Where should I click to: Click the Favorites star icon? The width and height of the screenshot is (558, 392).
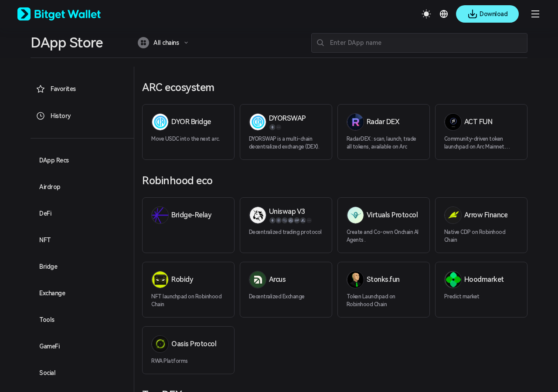click(x=41, y=89)
